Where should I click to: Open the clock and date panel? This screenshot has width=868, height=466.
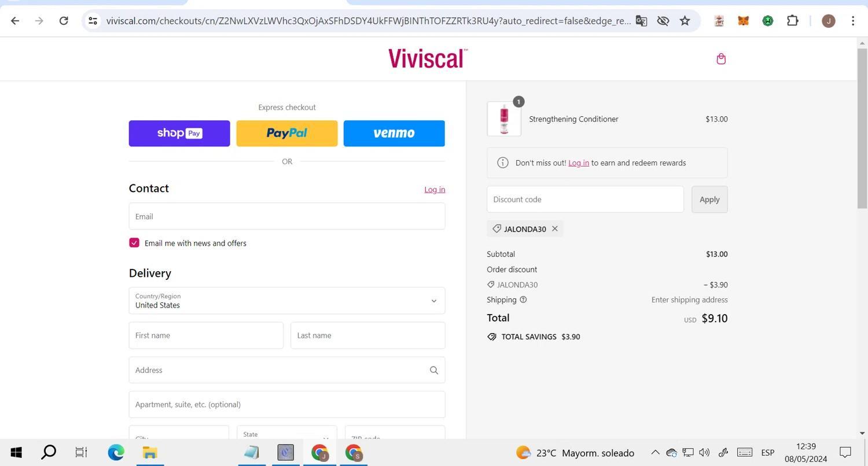point(806,453)
